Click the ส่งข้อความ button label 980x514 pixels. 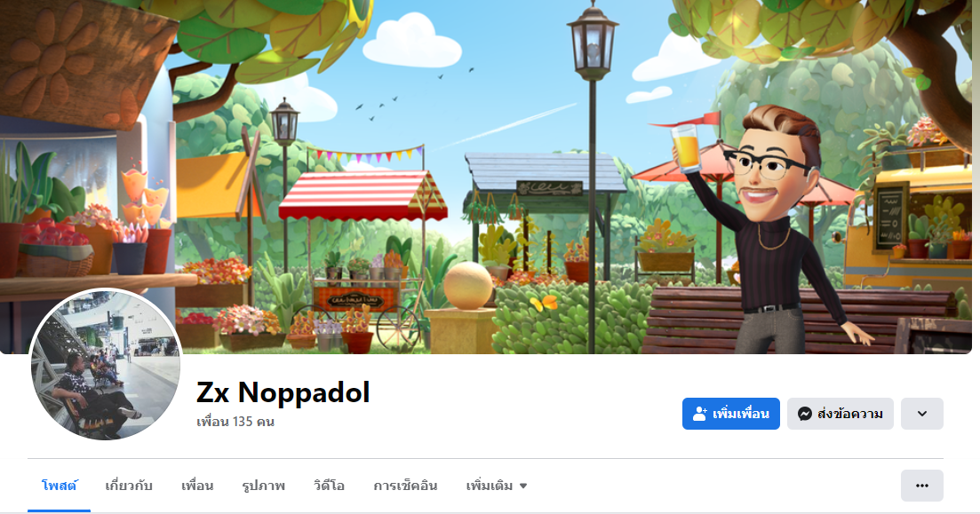point(850,414)
